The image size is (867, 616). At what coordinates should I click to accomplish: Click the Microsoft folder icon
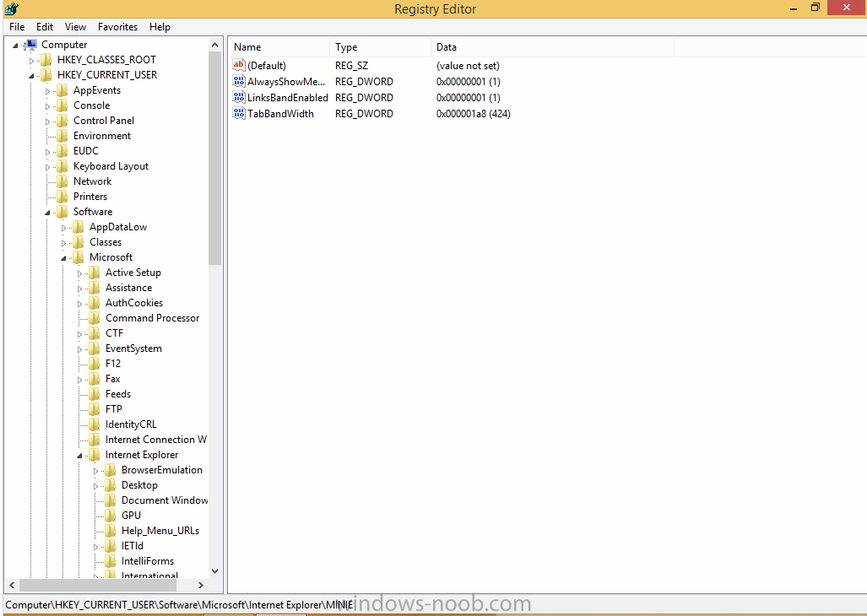point(79,257)
